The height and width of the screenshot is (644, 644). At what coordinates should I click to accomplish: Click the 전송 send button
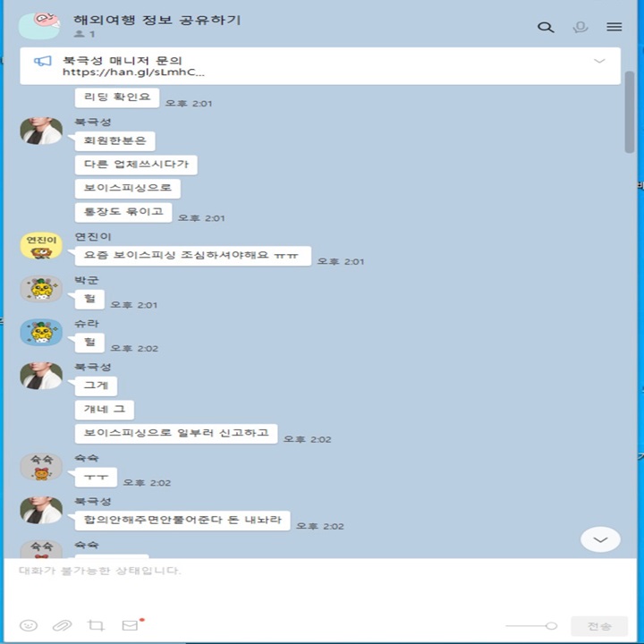pyautogui.click(x=599, y=626)
